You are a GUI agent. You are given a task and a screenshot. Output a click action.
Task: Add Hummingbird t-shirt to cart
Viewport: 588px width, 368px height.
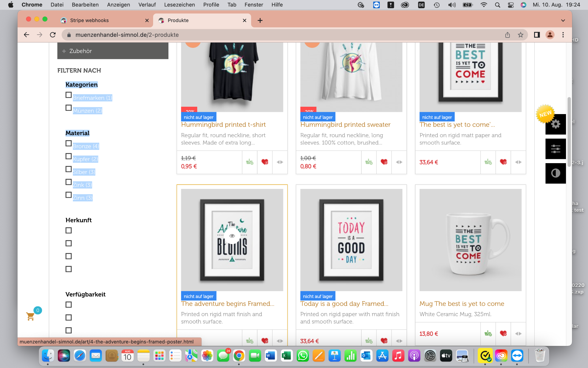250,162
